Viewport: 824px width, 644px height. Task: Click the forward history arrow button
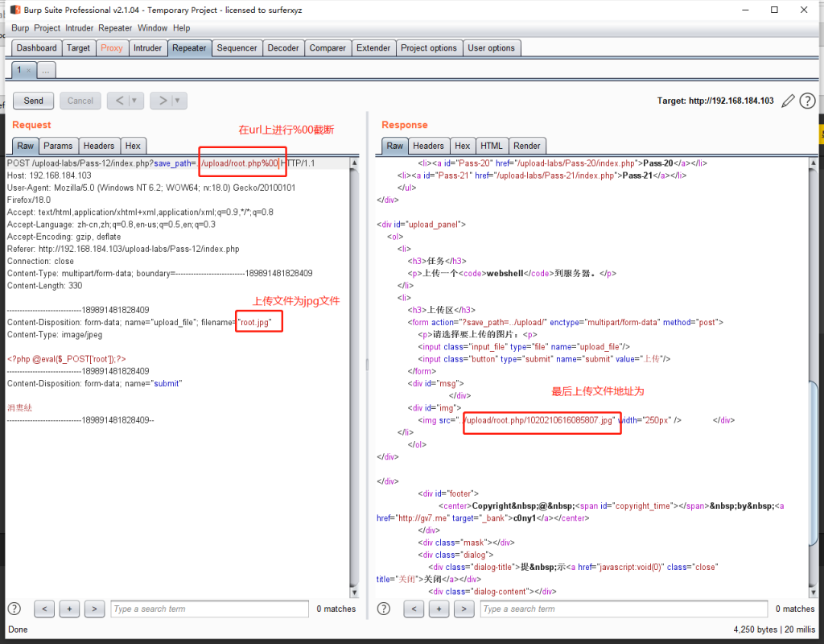tap(163, 101)
